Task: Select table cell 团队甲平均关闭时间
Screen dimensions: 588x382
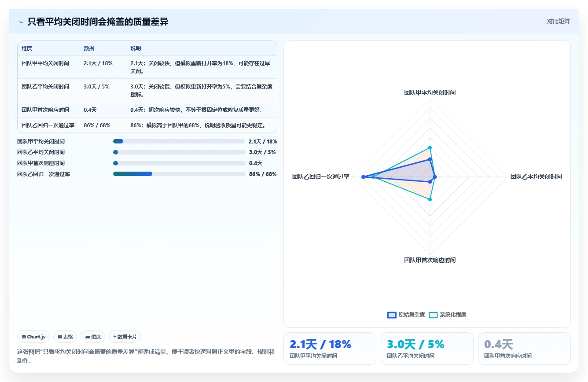Action: 45,63
